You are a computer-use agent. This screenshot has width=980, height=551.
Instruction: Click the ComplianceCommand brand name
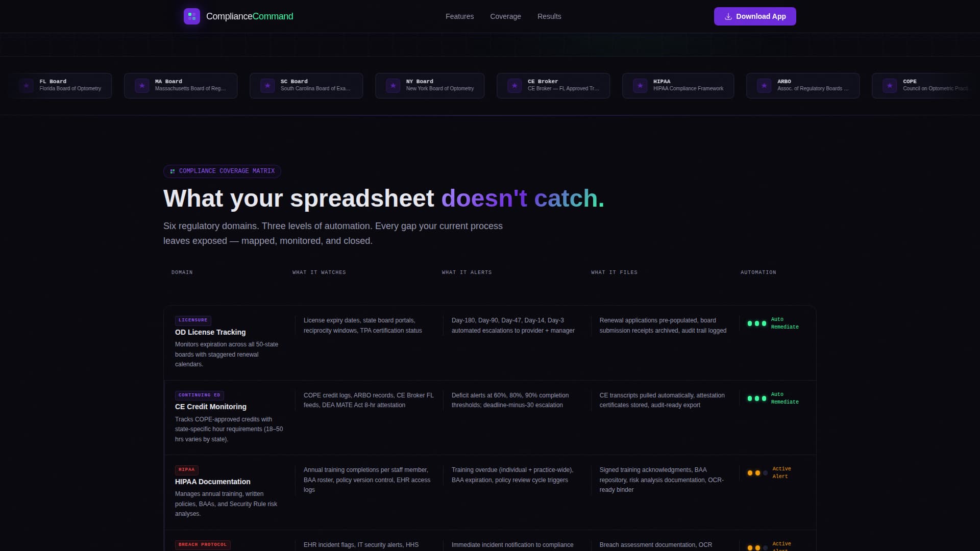click(x=250, y=16)
